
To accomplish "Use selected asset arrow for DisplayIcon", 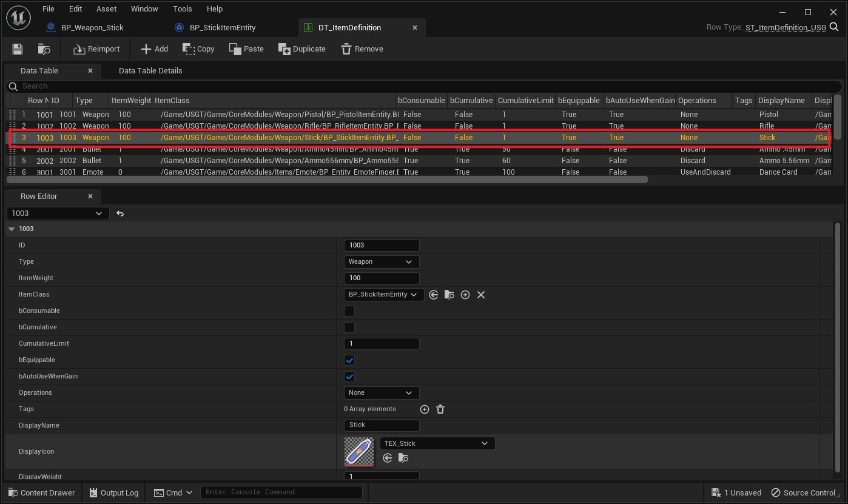I will coord(388,458).
